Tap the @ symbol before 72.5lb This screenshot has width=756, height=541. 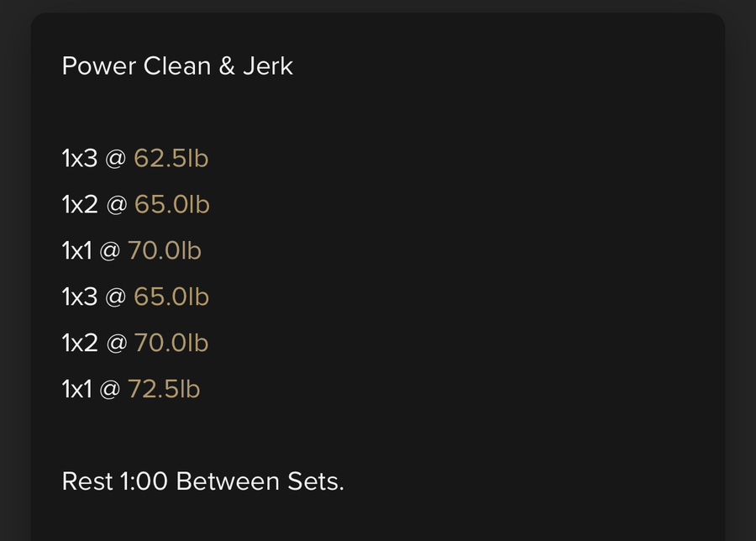click(x=110, y=389)
